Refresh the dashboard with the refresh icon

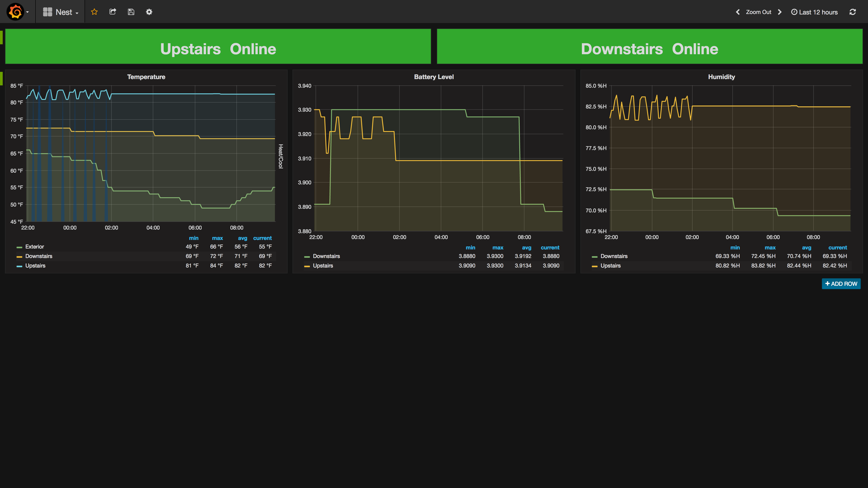852,12
